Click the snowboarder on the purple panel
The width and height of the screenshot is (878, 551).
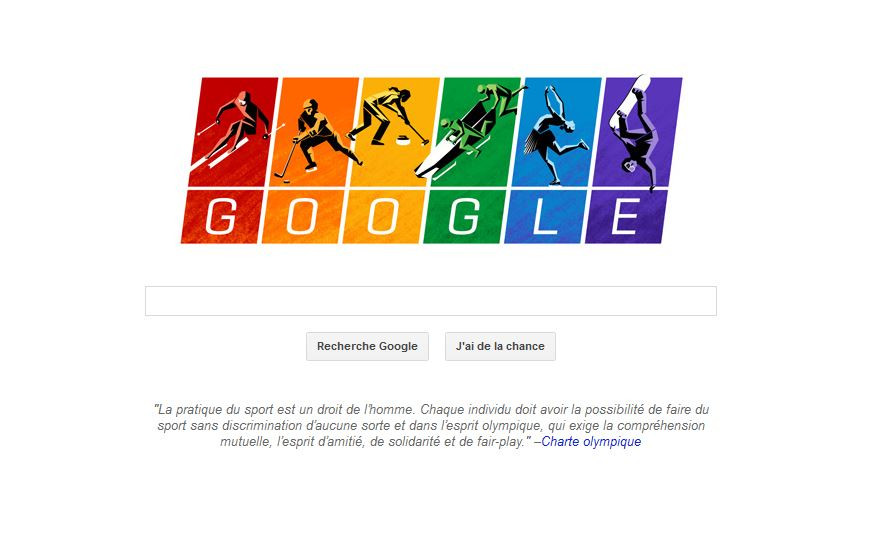636,134
